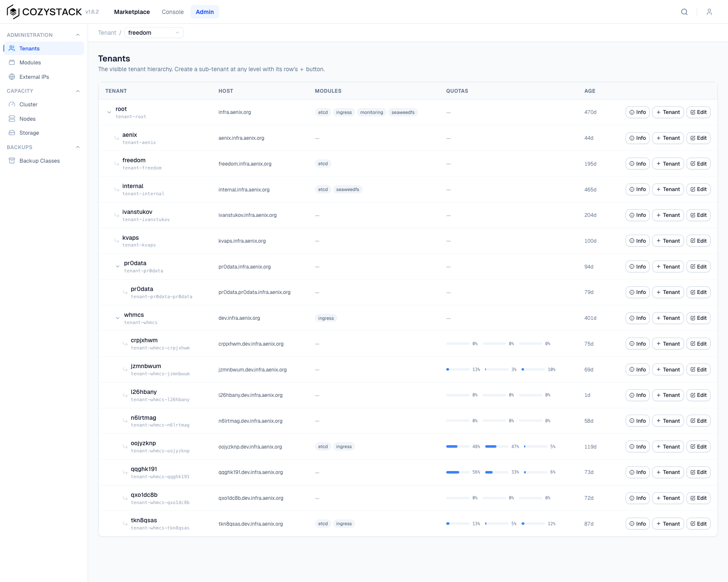Open Storage capacity page
728x582 pixels.
[44, 133]
